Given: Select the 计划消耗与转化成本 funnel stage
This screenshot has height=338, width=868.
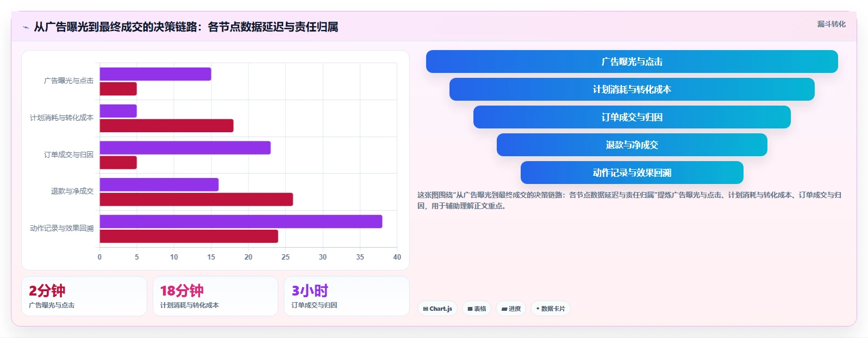Looking at the screenshot, I should tap(632, 89).
